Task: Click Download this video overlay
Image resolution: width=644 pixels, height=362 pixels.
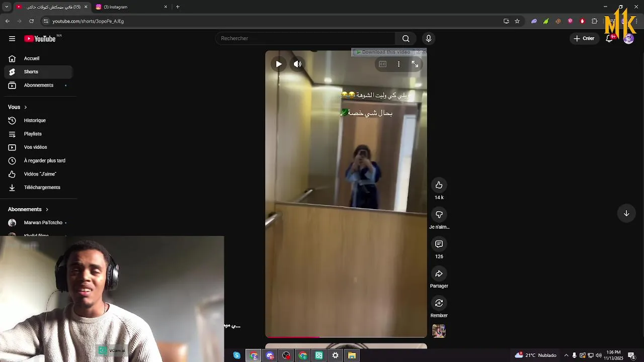Action: tap(383, 52)
